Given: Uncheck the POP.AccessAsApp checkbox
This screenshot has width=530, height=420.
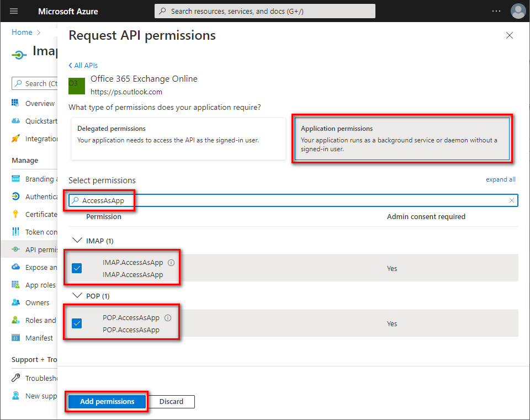Looking at the screenshot, I should point(77,323).
